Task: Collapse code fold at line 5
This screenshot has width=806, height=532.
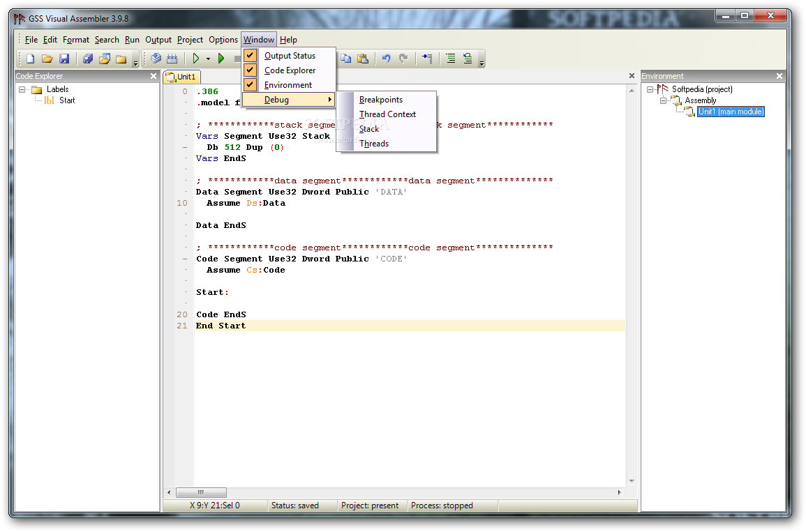Action: coord(185,147)
